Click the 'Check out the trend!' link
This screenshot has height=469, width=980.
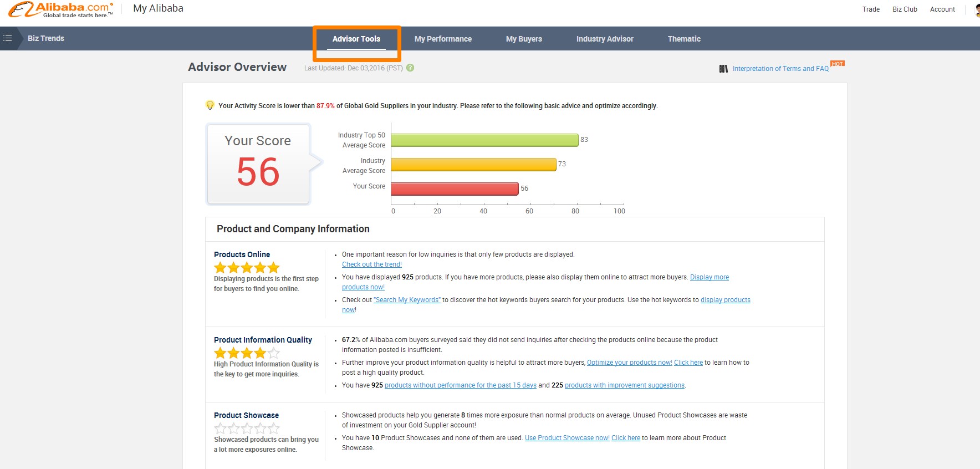click(x=372, y=264)
